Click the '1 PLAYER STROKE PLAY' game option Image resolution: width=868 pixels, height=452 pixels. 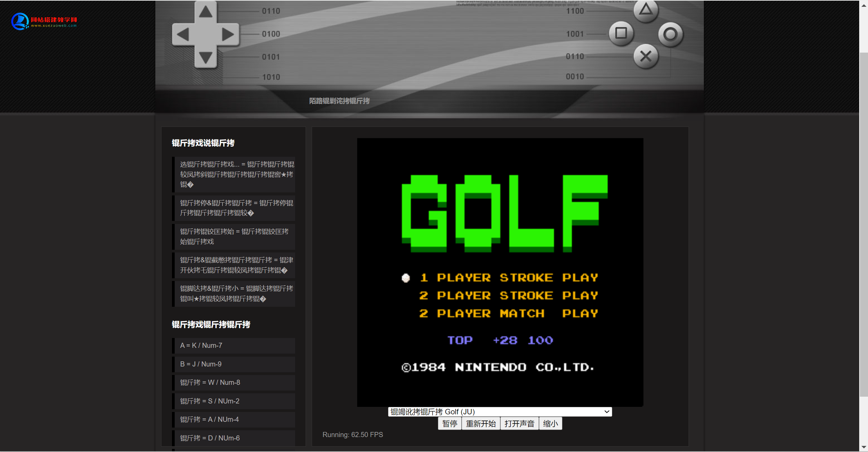[509, 278]
